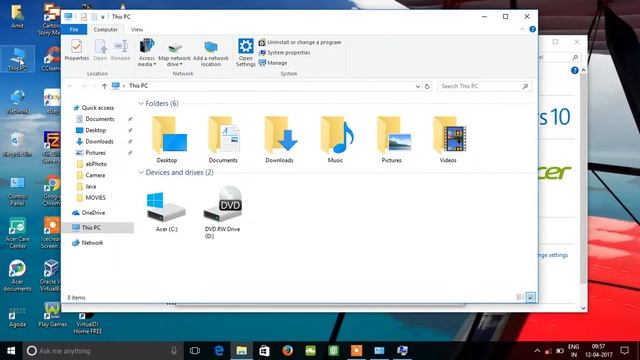640x360 pixels.
Task: Select the Control Panel desktop icon
Action: point(17,191)
